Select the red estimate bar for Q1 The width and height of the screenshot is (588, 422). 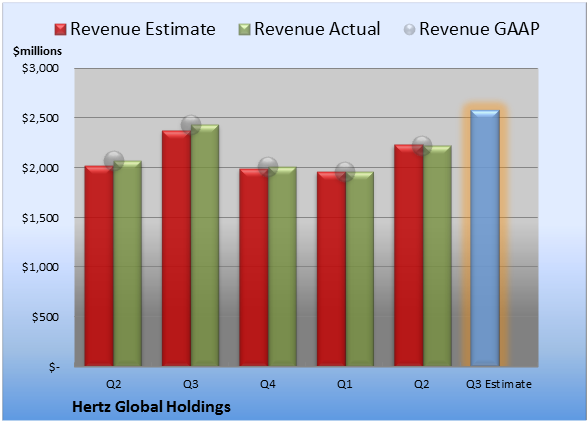[x=331, y=269]
